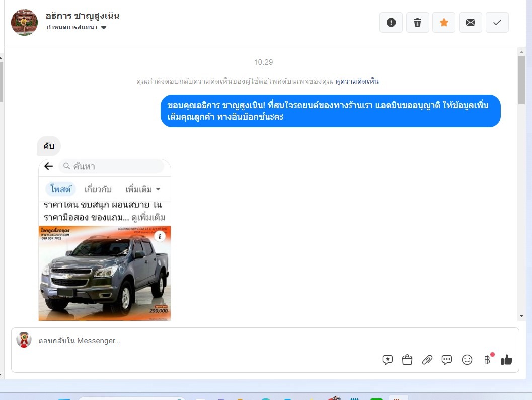
Task: Click chat scrollbar up arrow
Action: pyautogui.click(x=521, y=52)
